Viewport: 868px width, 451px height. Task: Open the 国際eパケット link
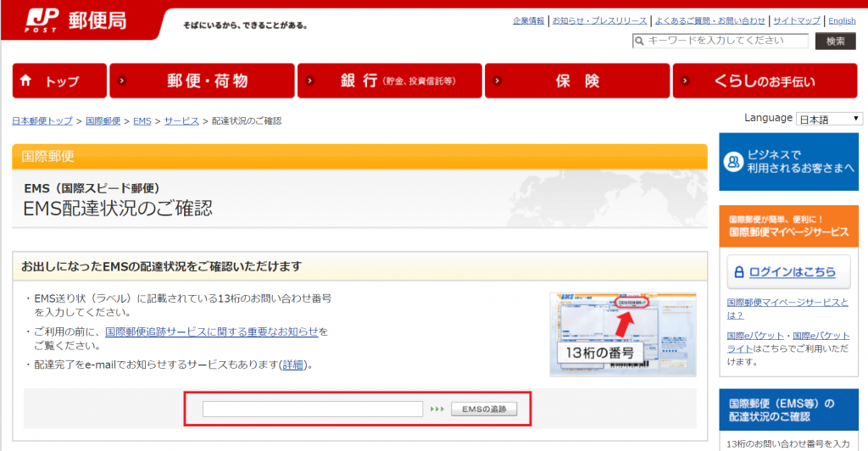pos(755,336)
